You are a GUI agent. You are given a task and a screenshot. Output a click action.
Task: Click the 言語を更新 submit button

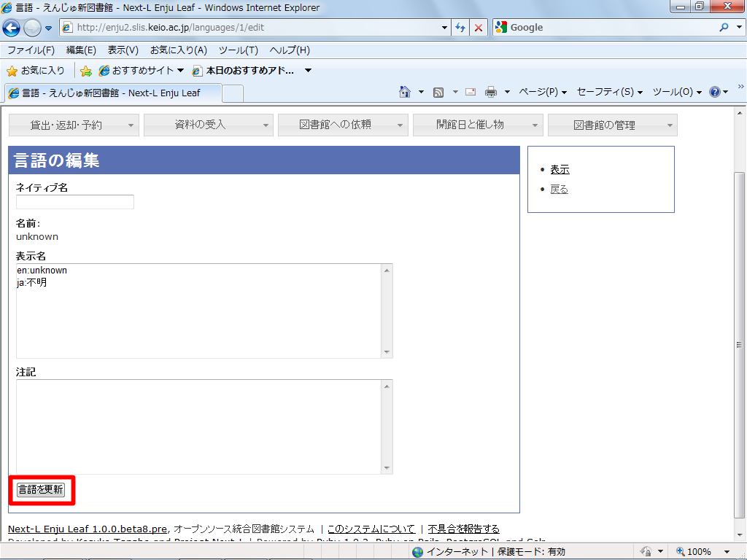(41, 489)
